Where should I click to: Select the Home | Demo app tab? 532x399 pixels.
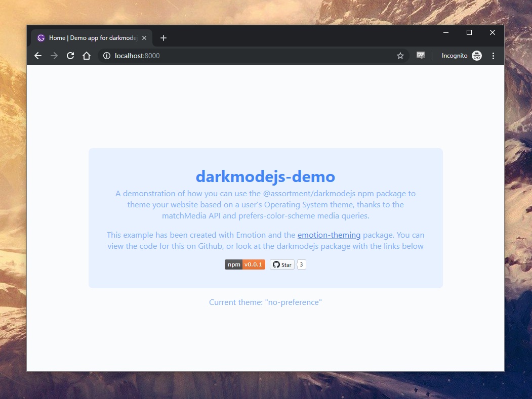point(92,38)
